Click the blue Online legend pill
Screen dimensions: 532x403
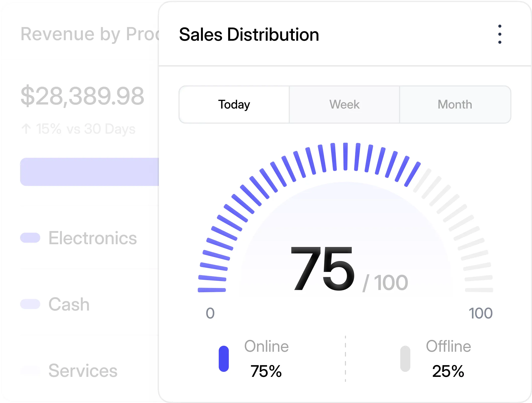click(224, 359)
